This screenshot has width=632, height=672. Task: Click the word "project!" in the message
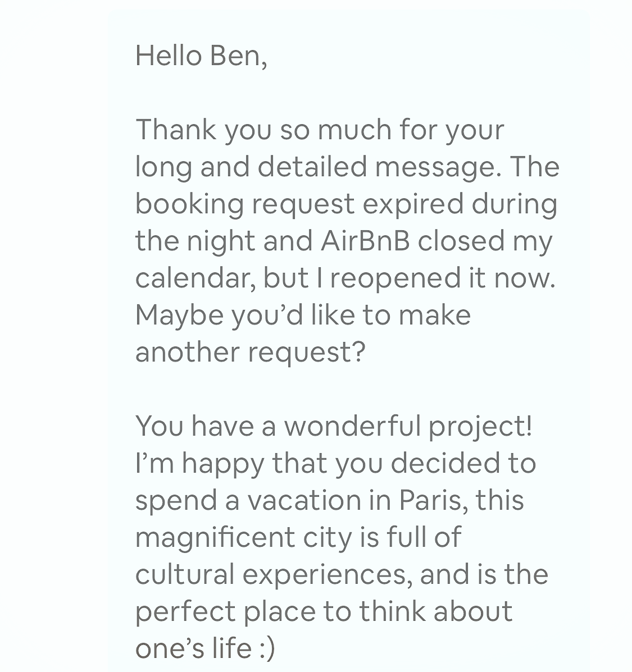click(x=480, y=428)
